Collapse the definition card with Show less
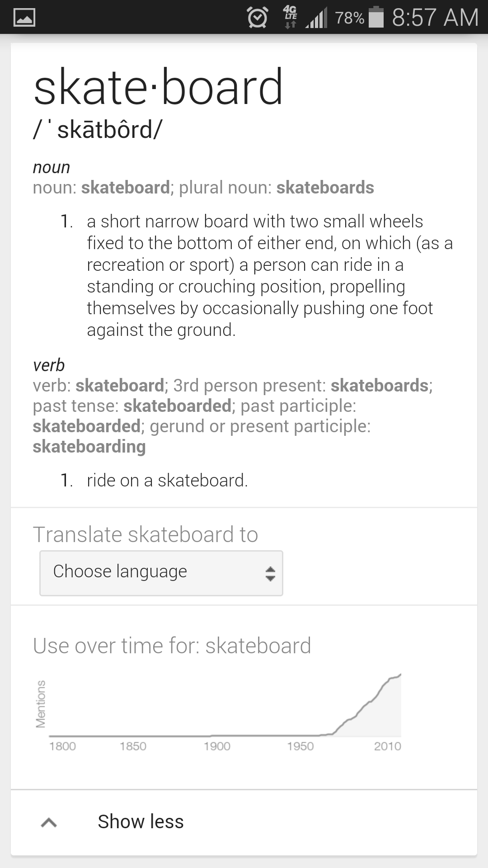488x868 pixels. pos(141,821)
